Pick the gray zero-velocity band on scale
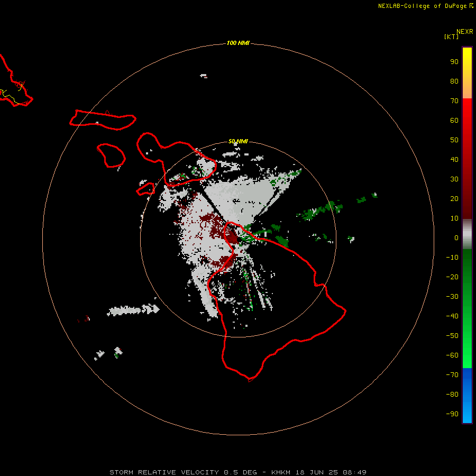Screen dimensions: 476x476 tap(467, 234)
